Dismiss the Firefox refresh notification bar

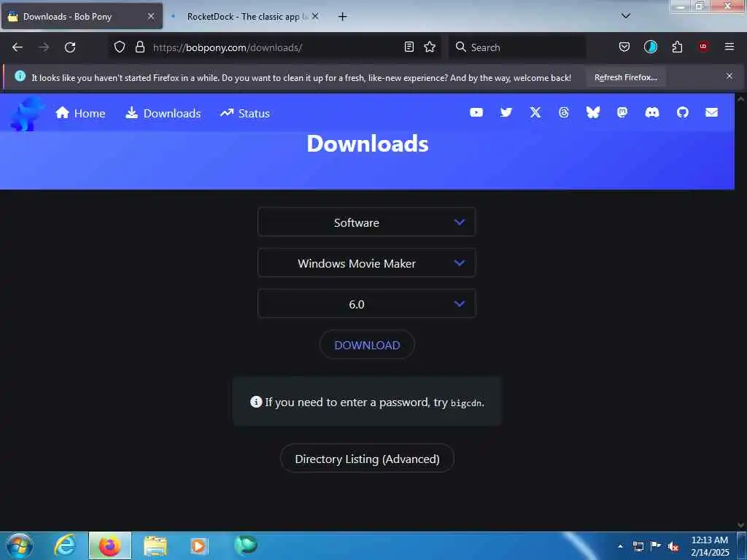[729, 76]
